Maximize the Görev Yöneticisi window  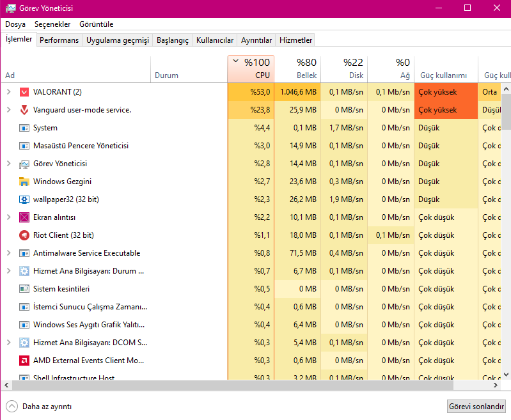468,8
